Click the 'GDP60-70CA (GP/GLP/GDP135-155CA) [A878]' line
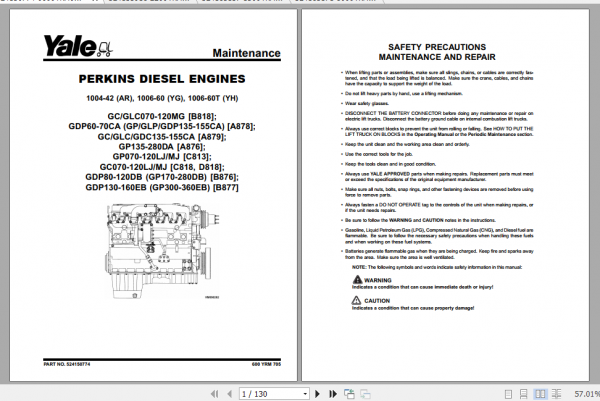This screenshot has width=600, height=401. 162,126
